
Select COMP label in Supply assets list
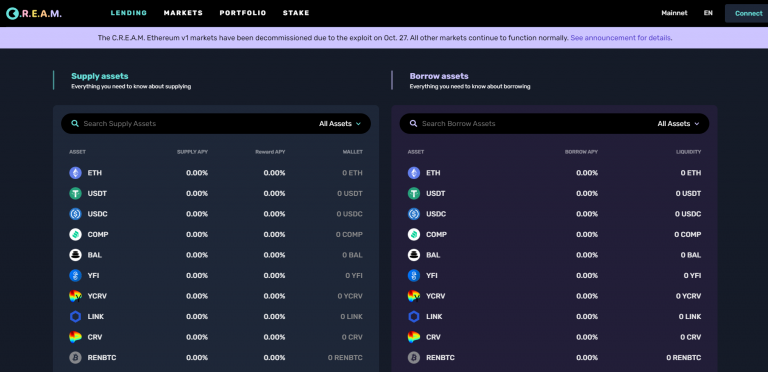click(x=98, y=234)
